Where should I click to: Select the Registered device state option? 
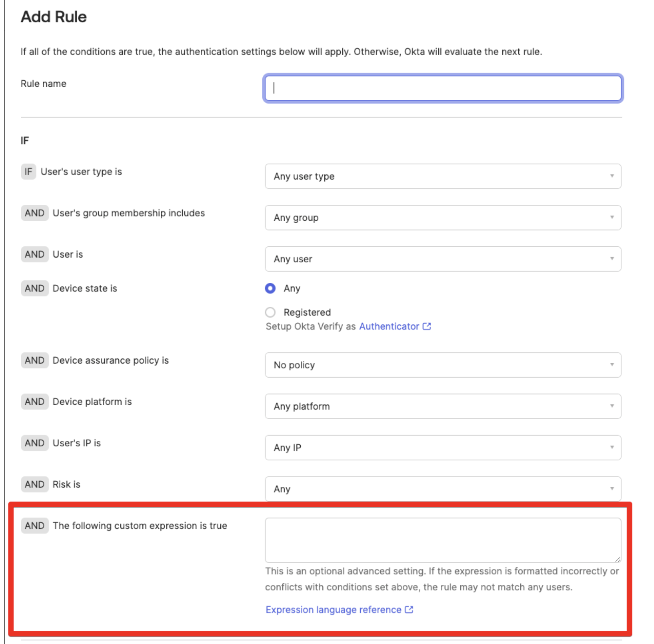(270, 312)
